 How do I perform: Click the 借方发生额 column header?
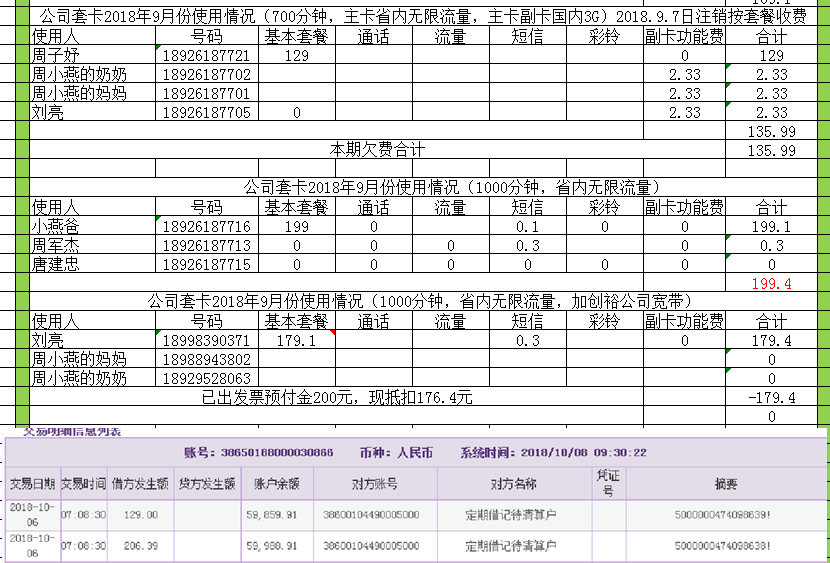140,484
